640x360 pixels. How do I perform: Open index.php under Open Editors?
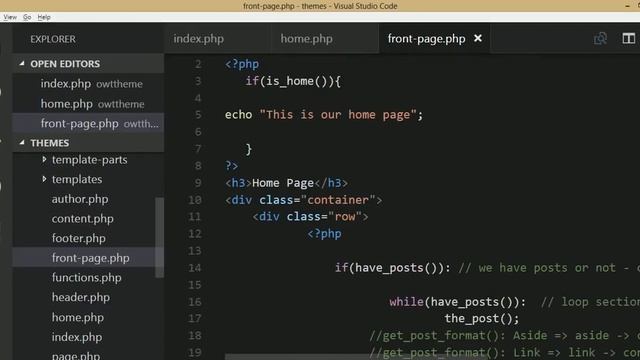(x=88, y=84)
